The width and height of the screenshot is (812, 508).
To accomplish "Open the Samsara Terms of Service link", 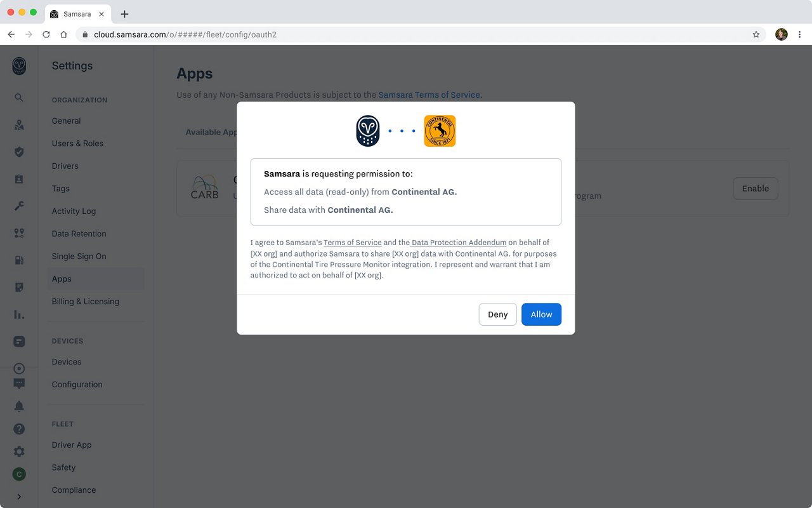I will tap(430, 95).
